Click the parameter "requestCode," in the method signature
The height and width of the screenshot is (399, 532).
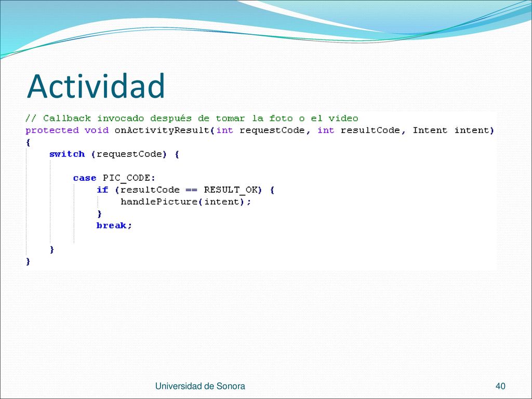(275, 130)
